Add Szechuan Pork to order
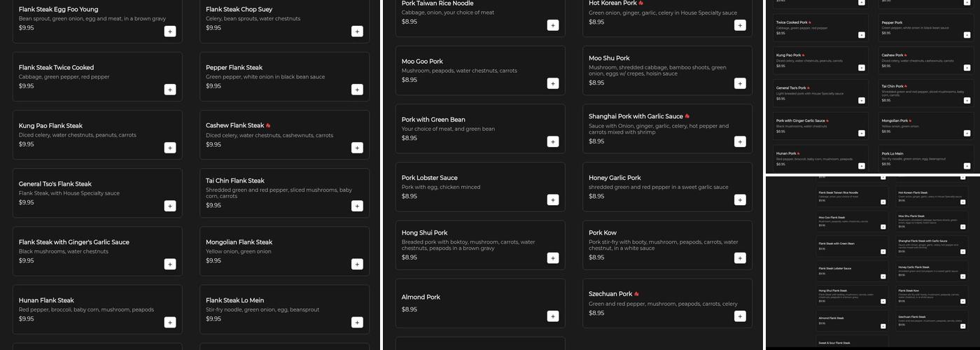The image size is (980, 350). click(740, 316)
